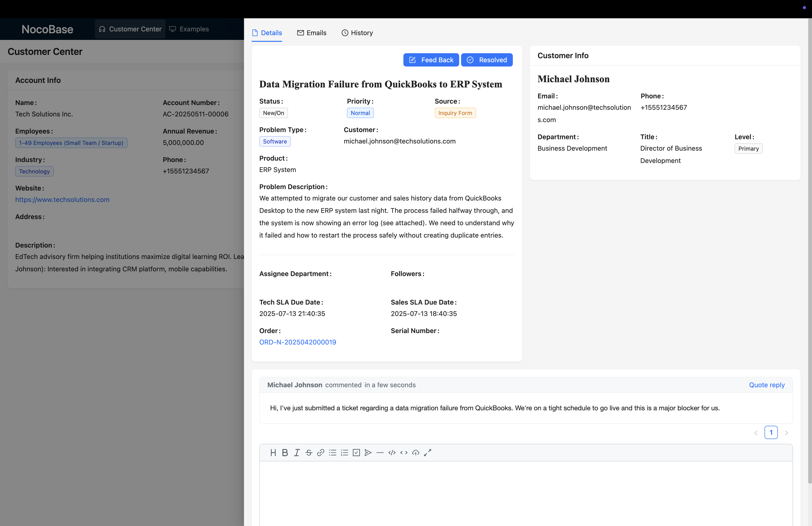Viewport: 812px width, 526px height.
Task: Apply strikethrough in comment editor
Action: click(x=309, y=453)
